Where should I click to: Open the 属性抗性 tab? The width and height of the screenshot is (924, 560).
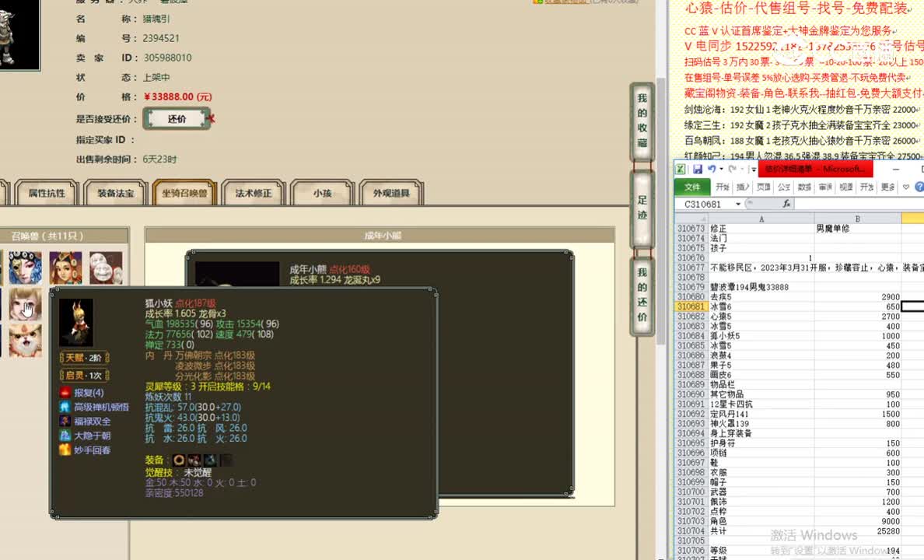tap(47, 194)
